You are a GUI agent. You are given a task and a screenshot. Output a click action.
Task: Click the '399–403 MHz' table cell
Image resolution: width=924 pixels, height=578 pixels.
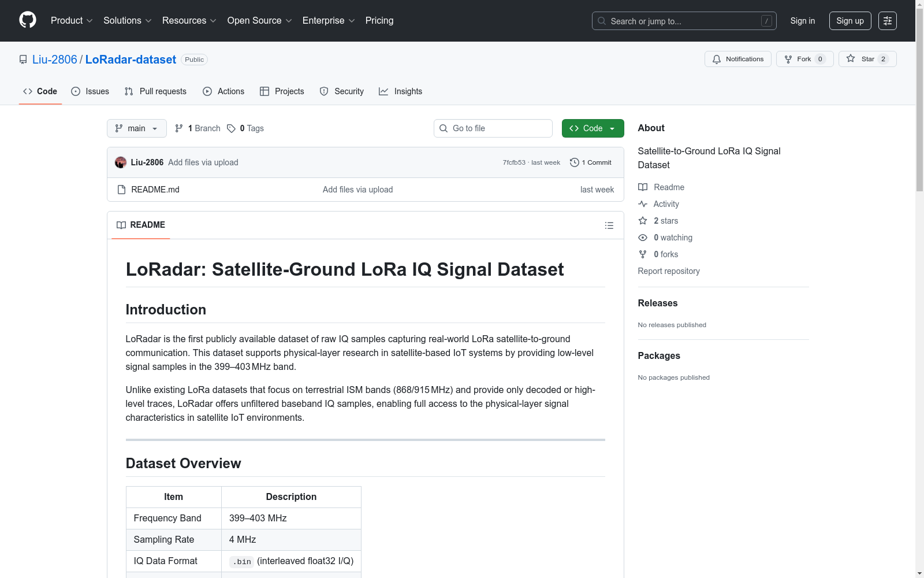pos(292,518)
